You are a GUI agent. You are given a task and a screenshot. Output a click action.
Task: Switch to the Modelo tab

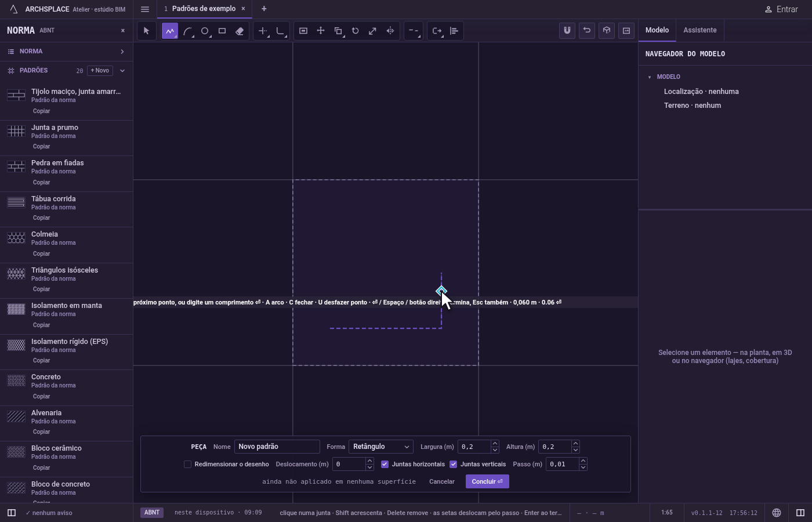[657, 30]
